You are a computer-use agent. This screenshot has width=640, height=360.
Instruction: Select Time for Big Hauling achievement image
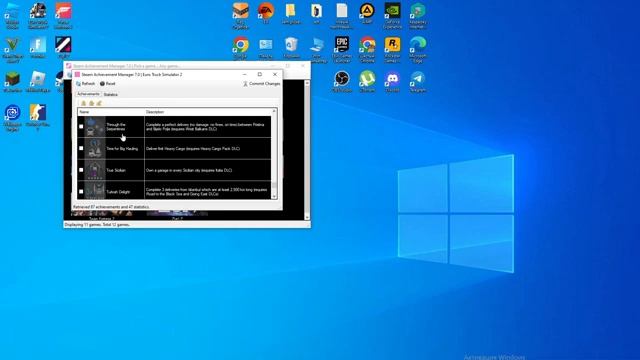(x=95, y=148)
